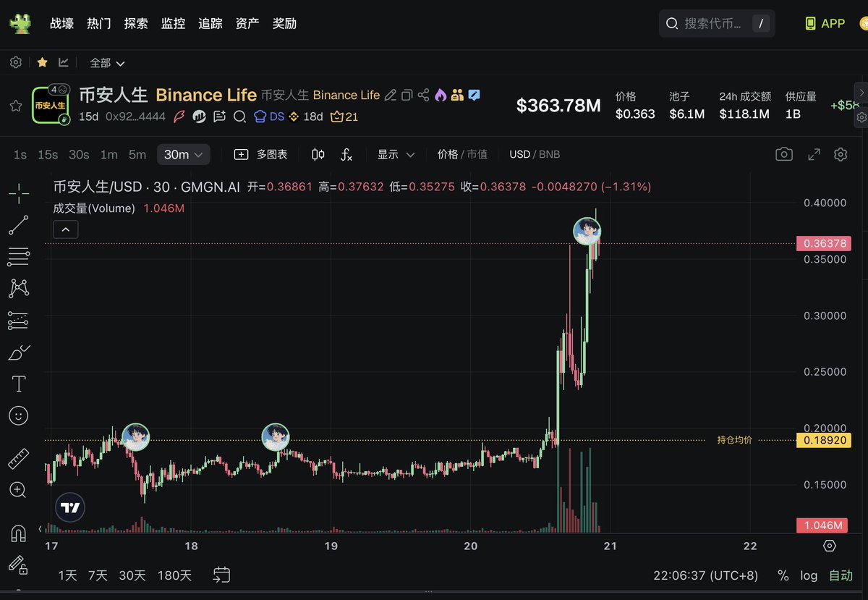868x600 pixels.
Task: Select the Fibonacci retracement tool
Action: click(x=19, y=256)
